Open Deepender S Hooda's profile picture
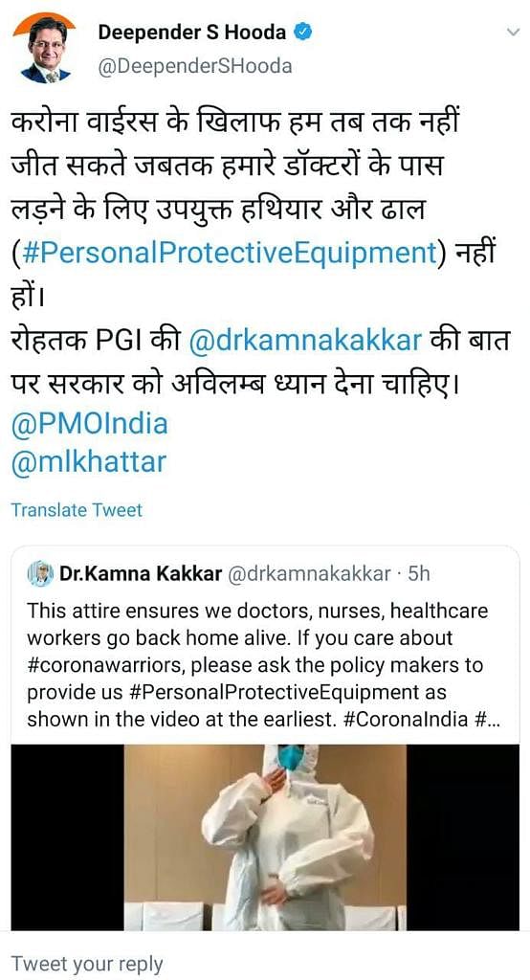This screenshot has height=980, width=530. point(44,48)
